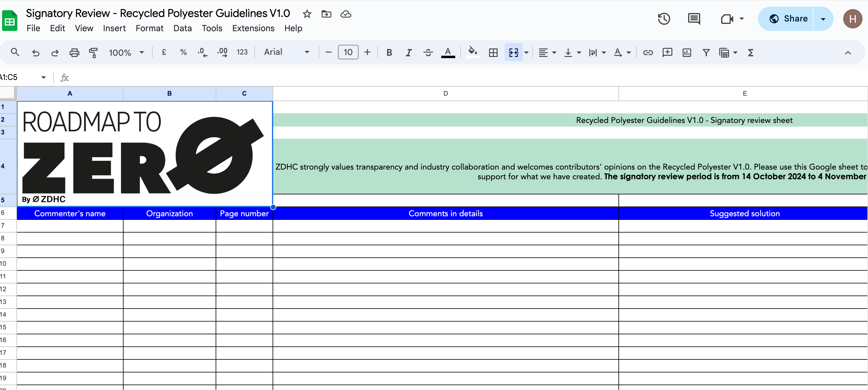Open the Data menu
Screen dimensions: 868x390
pos(182,28)
